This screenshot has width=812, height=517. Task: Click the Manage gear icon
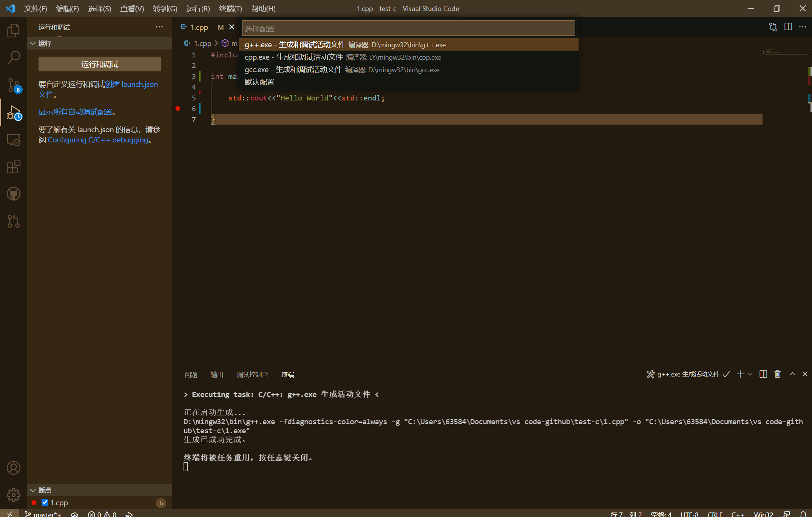14,495
